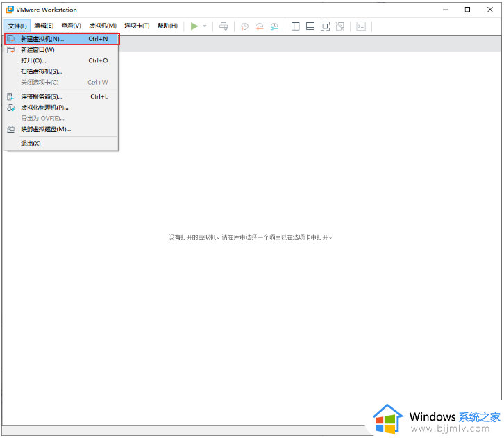This screenshot has width=504, height=438.
Task: Click the revert to snapshot icon
Action: tap(260, 26)
